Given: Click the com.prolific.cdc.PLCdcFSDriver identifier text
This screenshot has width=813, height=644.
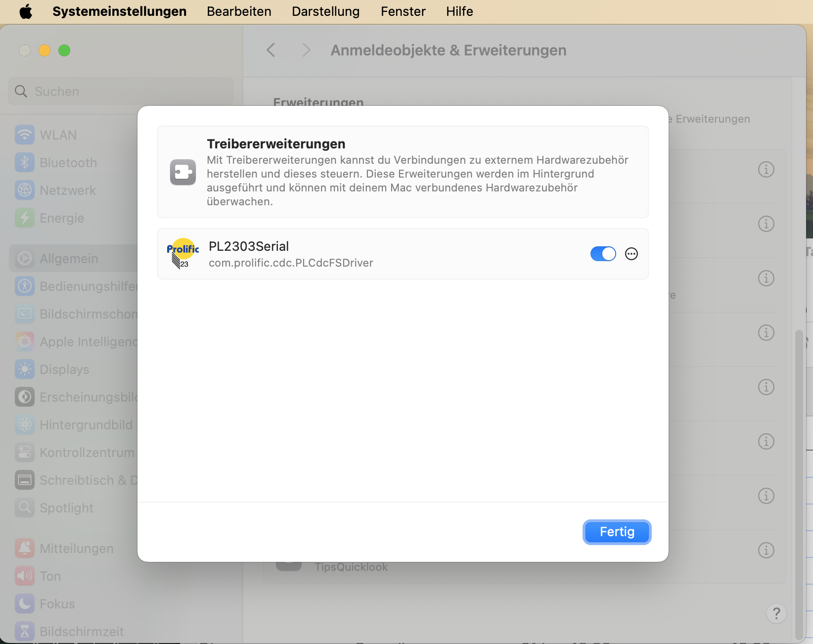Looking at the screenshot, I should point(291,263).
